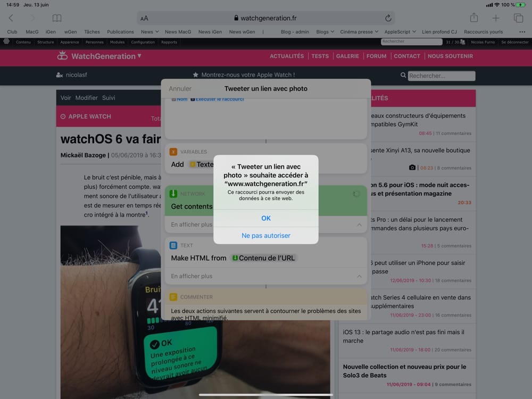This screenshot has width=532, height=399.
Task: Open the Rapports admin menu
Action: [x=169, y=42]
